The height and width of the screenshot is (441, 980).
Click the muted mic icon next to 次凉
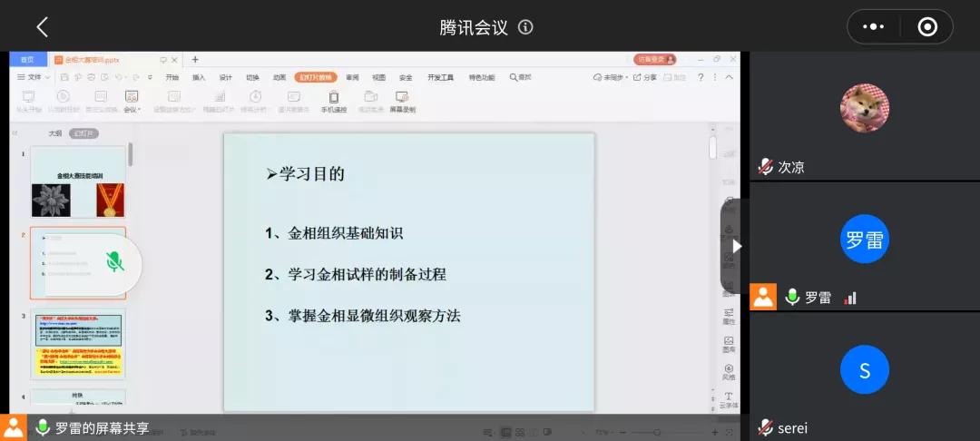tap(766, 167)
